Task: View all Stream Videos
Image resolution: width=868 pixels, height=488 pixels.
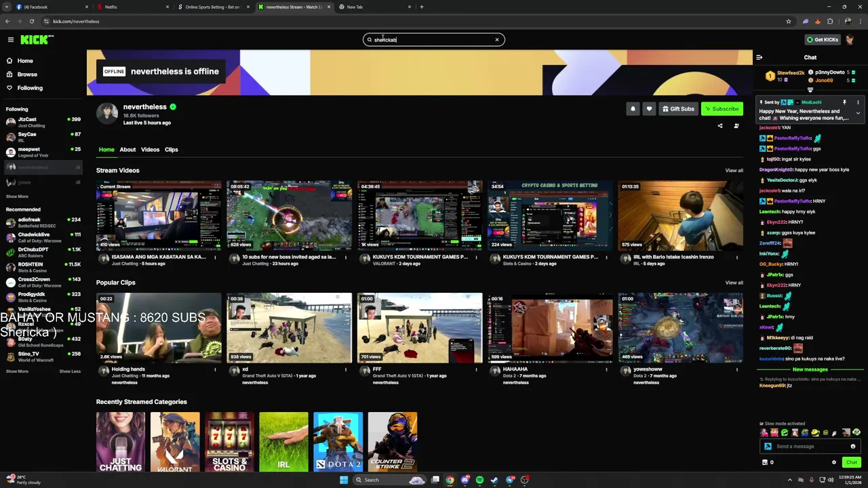Action: 734,171
